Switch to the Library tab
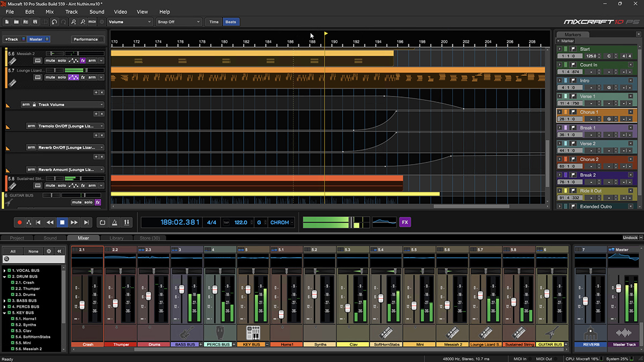Image resolution: width=644 pixels, height=362 pixels. coord(116,238)
